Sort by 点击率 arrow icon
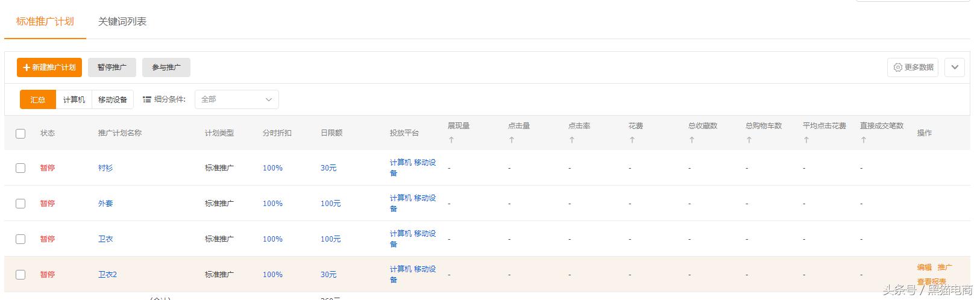 click(x=571, y=140)
